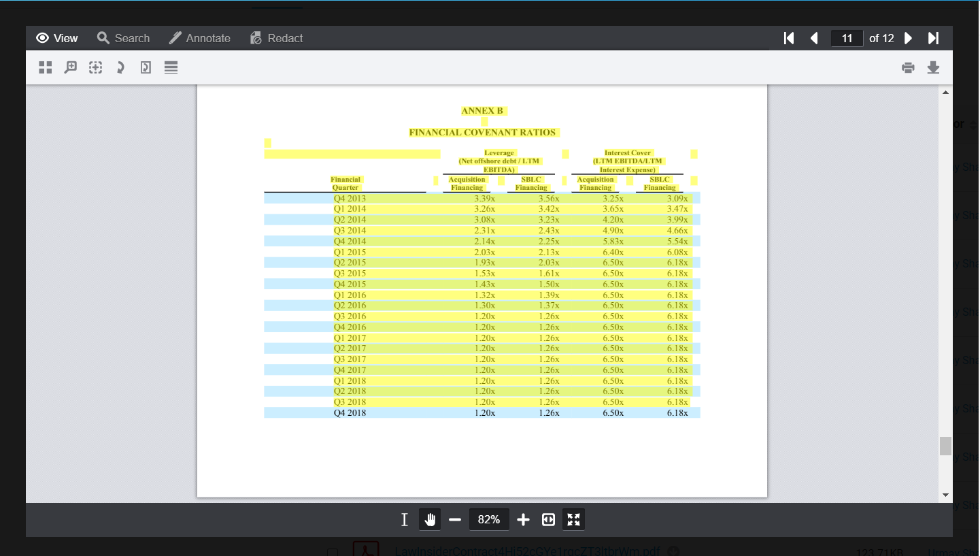This screenshot has width=980, height=556.
Task: Click the 4.66x value
Action: coord(677,231)
